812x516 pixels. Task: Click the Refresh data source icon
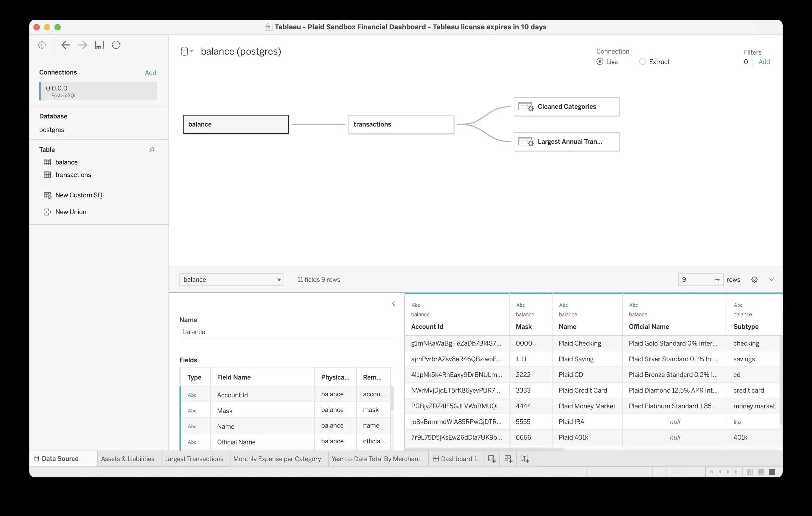pyautogui.click(x=116, y=45)
